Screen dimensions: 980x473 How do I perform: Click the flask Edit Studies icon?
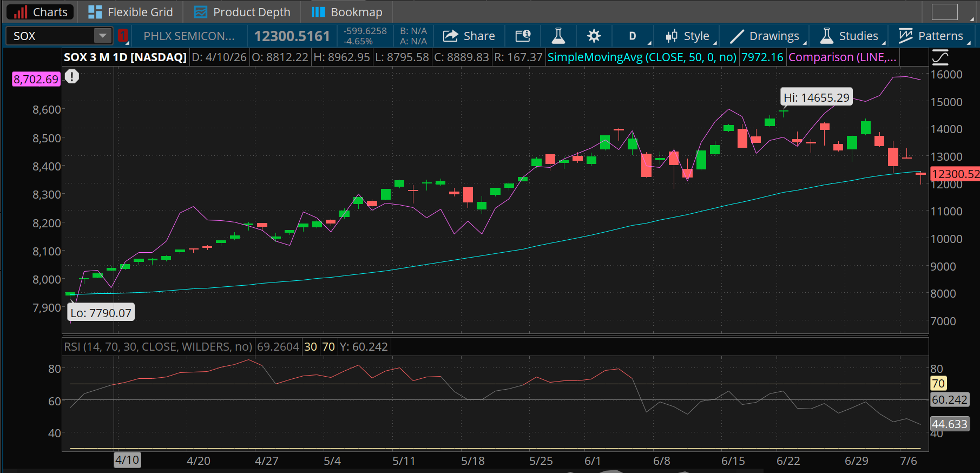pos(558,36)
